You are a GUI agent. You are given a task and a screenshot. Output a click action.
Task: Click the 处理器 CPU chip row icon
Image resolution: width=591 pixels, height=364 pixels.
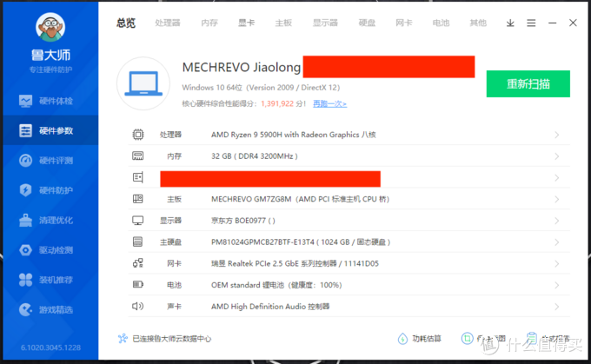[138, 135]
